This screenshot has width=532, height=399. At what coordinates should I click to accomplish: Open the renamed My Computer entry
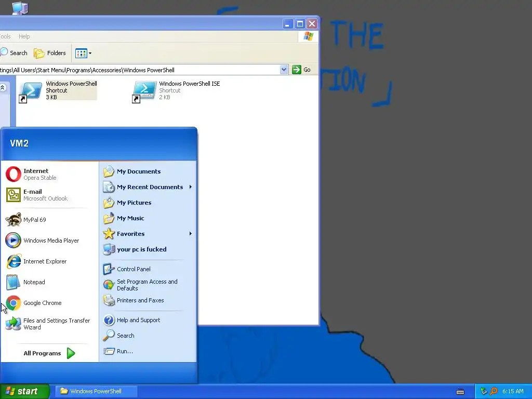click(x=148, y=249)
